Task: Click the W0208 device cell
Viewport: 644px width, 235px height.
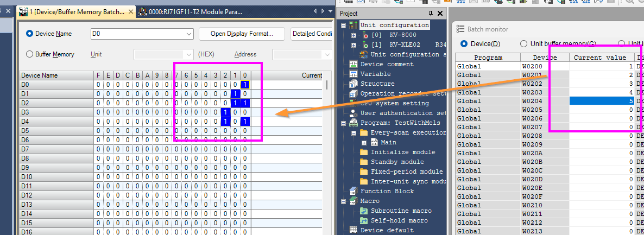Action: coord(545,136)
